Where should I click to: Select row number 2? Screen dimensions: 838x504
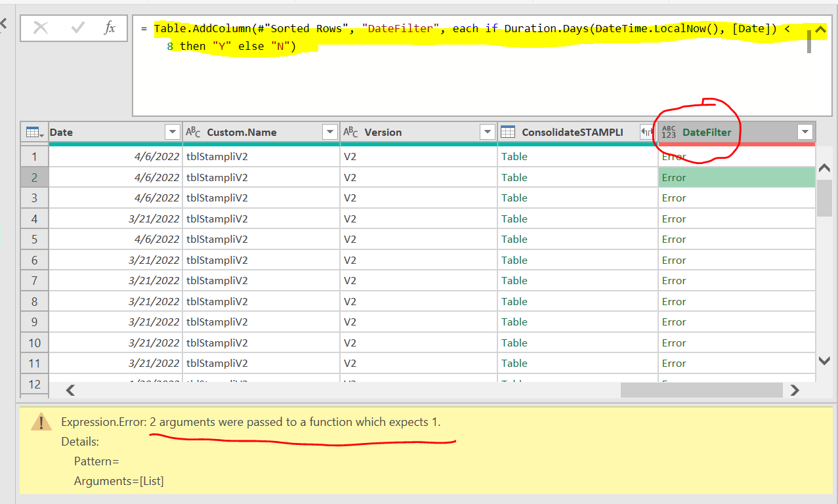tap(34, 177)
